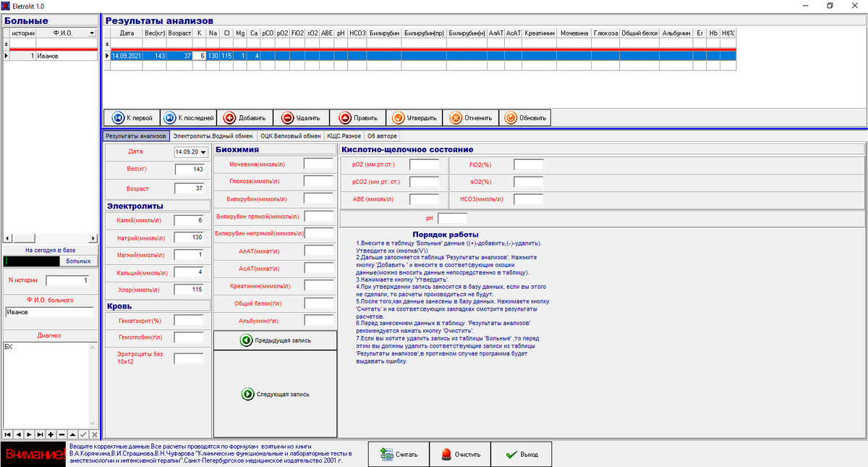
Task: Click the Билирубин(пр) column header
Action: coord(424,33)
